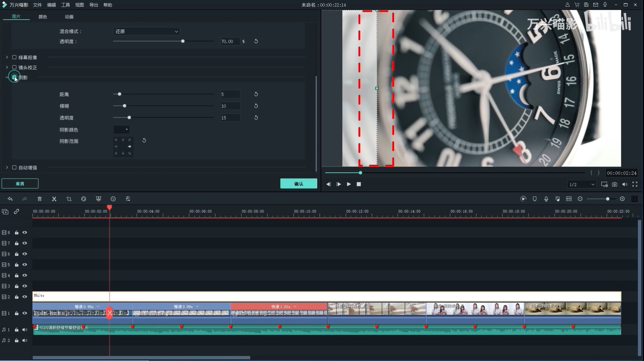Stop preview playback with the square button
This screenshot has height=361, width=644.
pyautogui.click(x=359, y=184)
